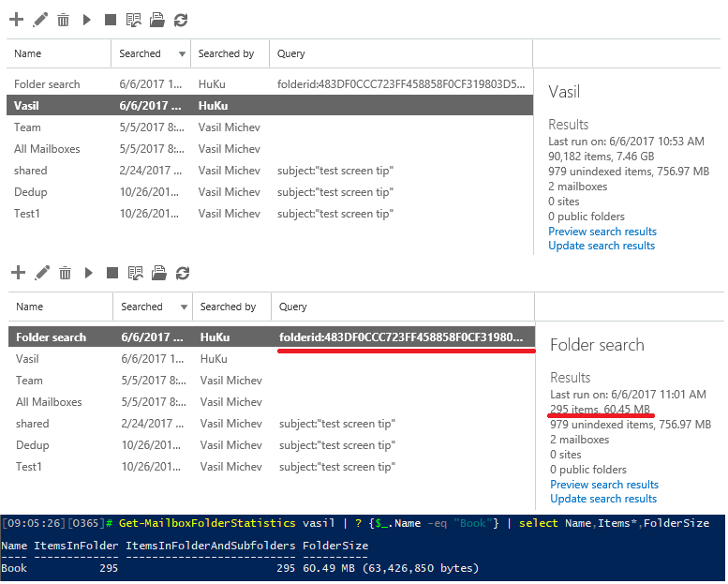The height and width of the screenshot is (584, 728).
Task: Click the Delete trash icon in lower toolbar
Action: (x=65, y=273)
